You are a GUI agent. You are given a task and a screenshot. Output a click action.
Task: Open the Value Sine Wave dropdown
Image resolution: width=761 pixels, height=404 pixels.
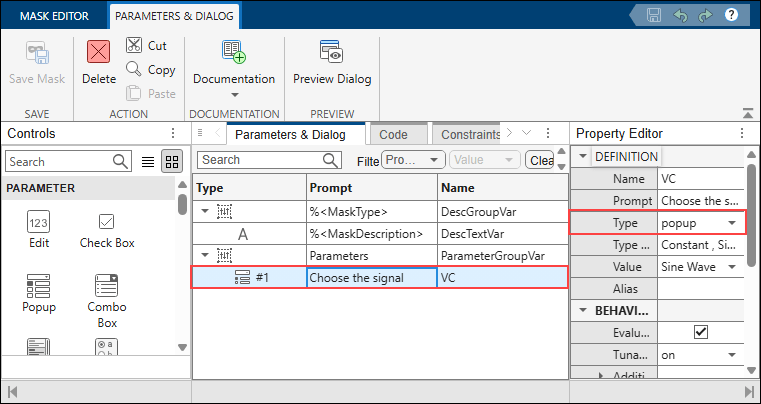701,267
